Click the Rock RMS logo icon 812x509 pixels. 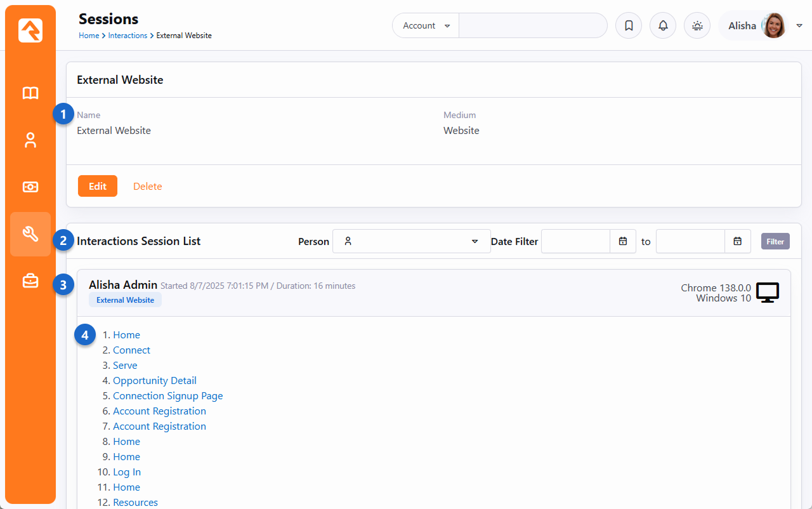point(30,30)
